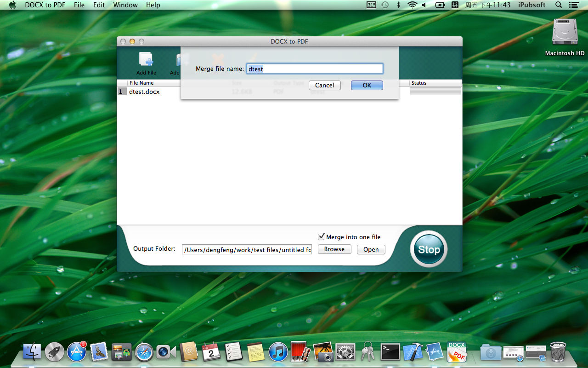
Task: Click the conversion progress bar for dtest.docx
Action: tap(435, 92)
